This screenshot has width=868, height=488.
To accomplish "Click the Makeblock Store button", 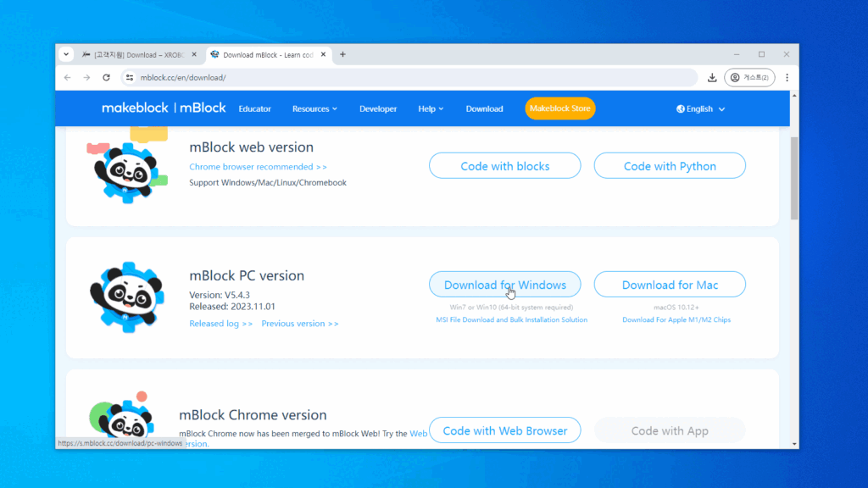I will click(x=559, y=108).
